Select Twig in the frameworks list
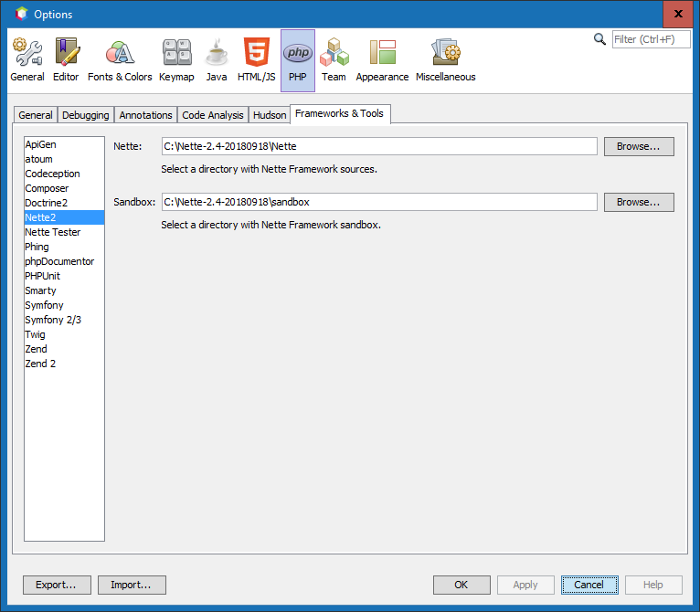The width and height of the screenshot is (700, 612). pos(64,334)
